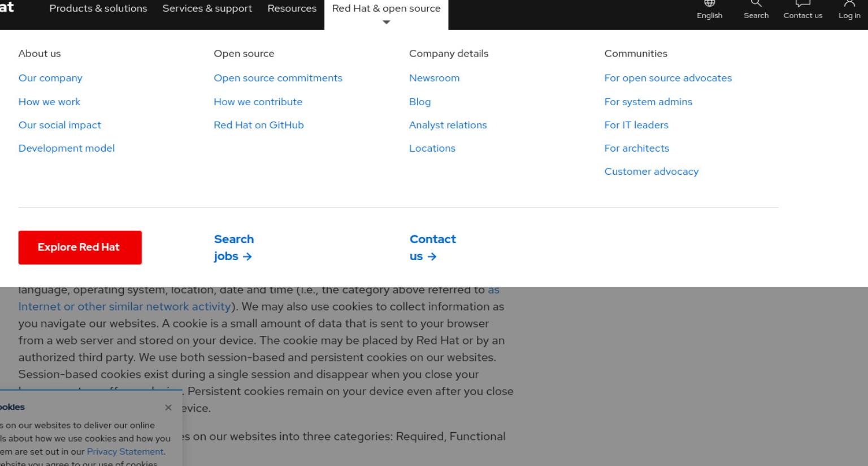868x466 pixels.
Task: Open the English language selector
Action: pyautogui.click(x=709, y=10)
